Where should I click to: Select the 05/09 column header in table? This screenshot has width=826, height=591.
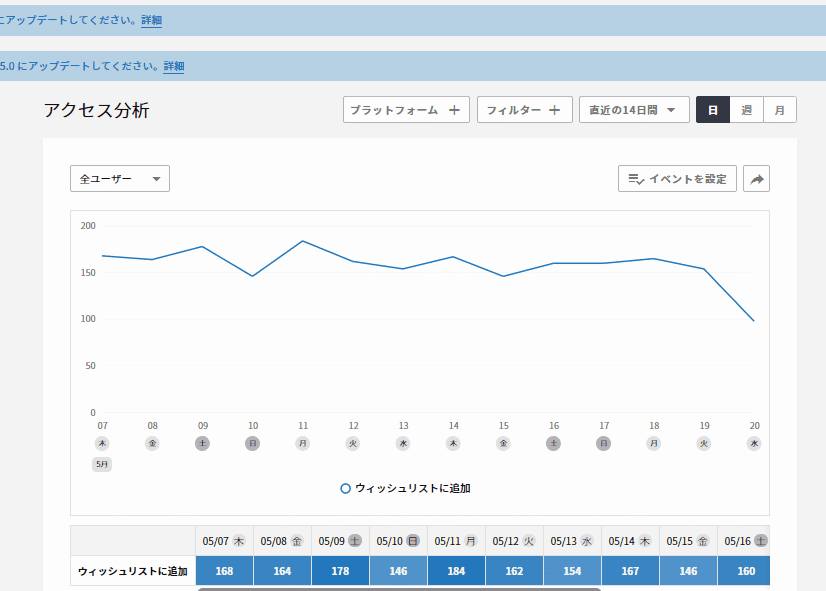(340, 541)
